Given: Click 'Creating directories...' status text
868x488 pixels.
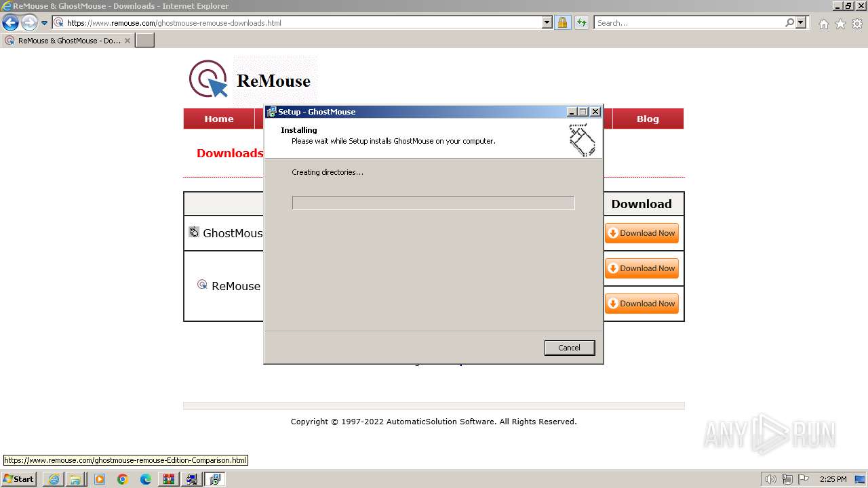Looking at the screenshot, I should (x=328, y=172).
